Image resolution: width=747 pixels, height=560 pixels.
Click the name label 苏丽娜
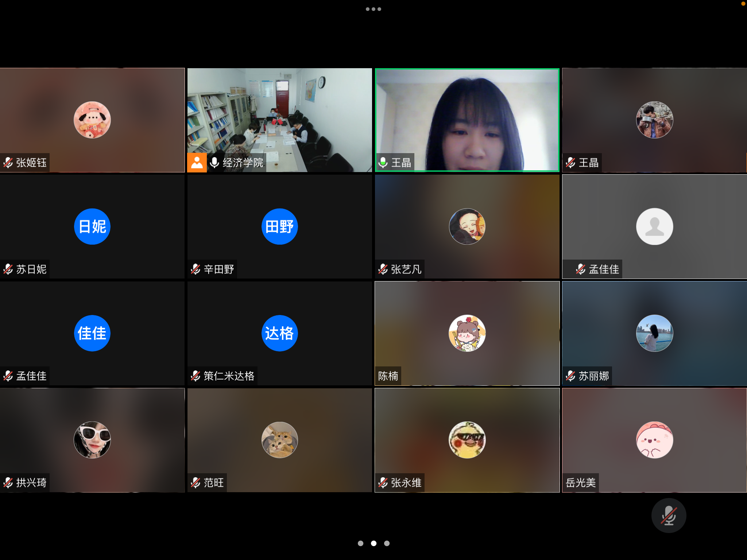pos(594,376)
